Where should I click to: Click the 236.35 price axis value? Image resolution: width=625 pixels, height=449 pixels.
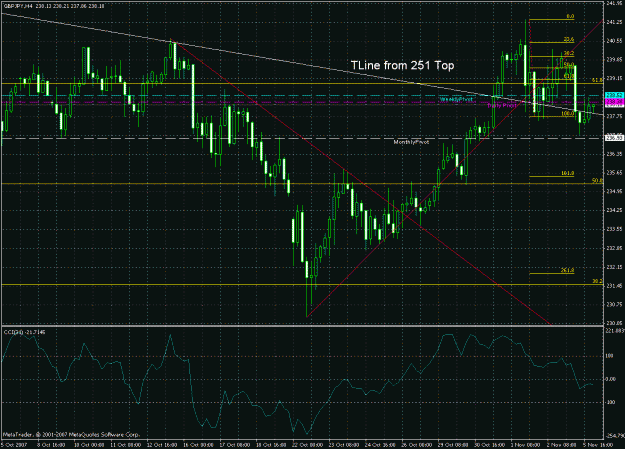(615, 154)
